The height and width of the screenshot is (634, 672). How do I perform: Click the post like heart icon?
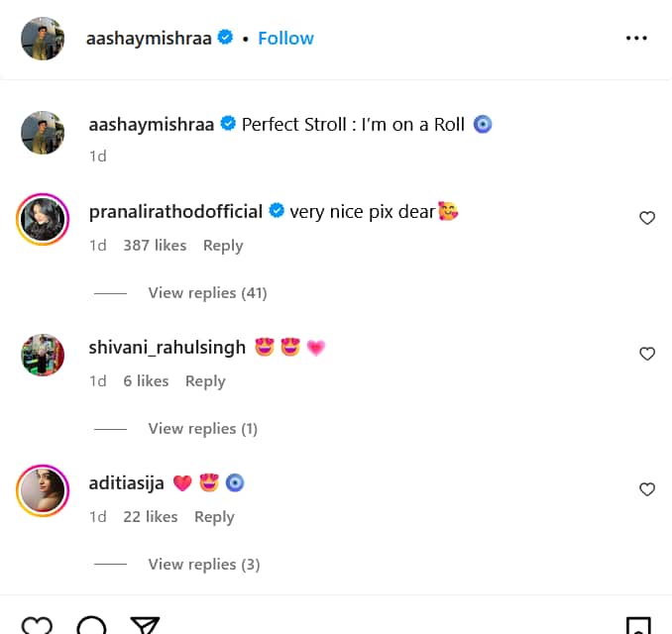coord(37,626)
